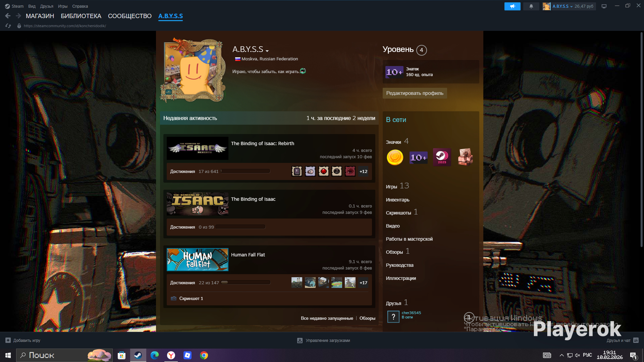This screenshot has height=362, width=644.
Task: Show +12 more Isaac Rebirth achievements
Action: click(363, 171)
